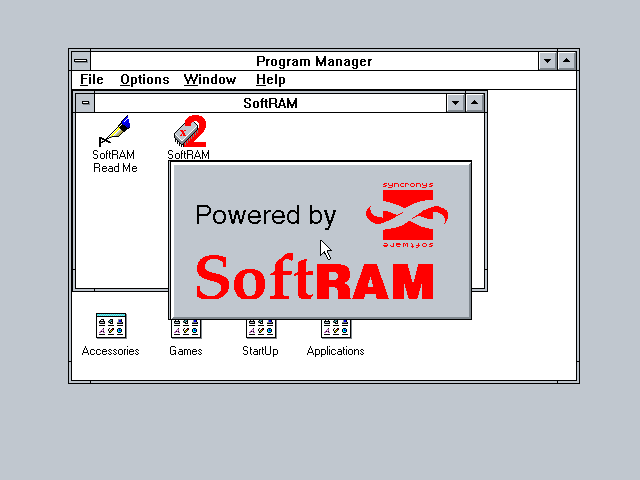Open the SoftRAM Read Me icon

(x=115, y=131)
